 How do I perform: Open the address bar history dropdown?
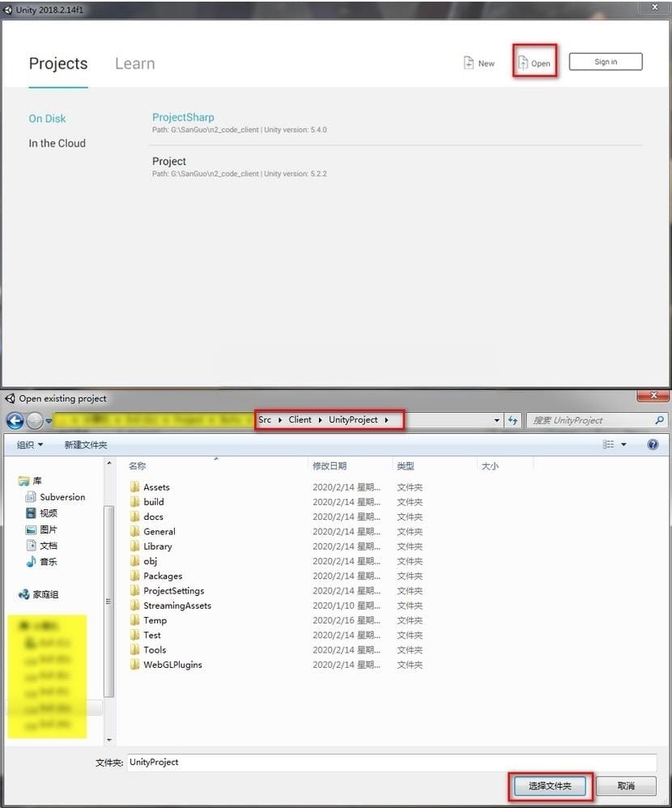pos(497,420)
